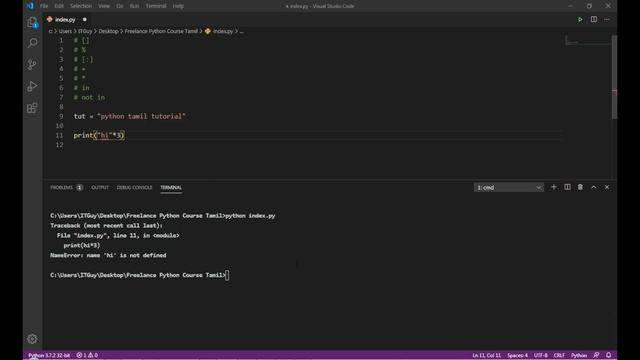Open the File menu
This screenshot has height=360, width=640.
(x=44, y=6)
